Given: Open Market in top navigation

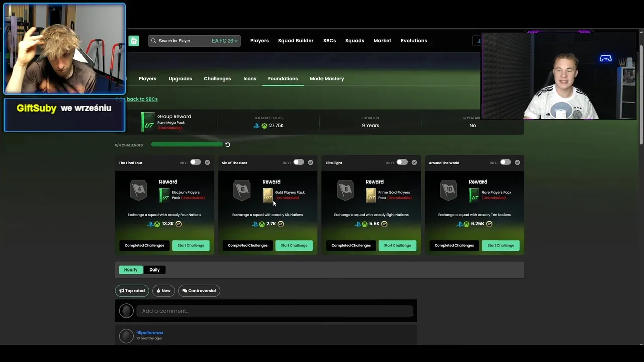Looking at the screenshot, I should pyautogui.click(x=382, y=41).
